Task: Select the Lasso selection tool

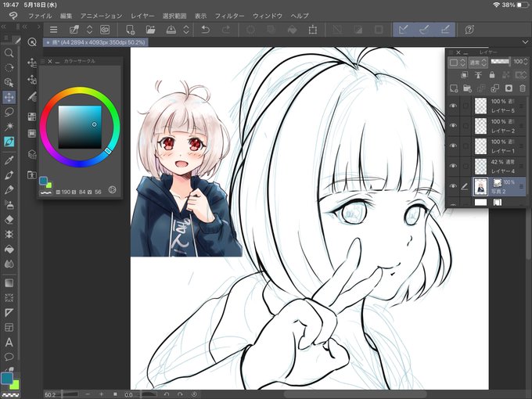Action: tap(9, 112)
